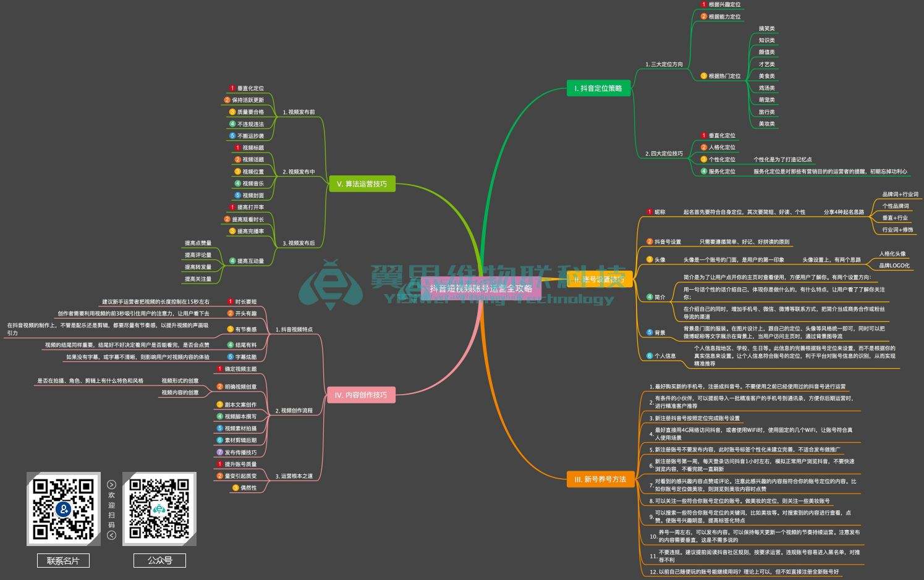Click the yellow number 3 icon beside 根据热门定位
This screenshot has width=924, height=580.
point(703,76)
